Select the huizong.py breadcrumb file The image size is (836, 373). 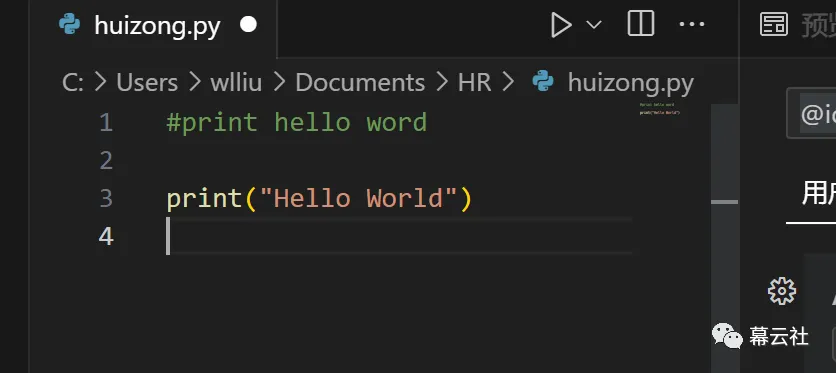[x=631, y=83]
